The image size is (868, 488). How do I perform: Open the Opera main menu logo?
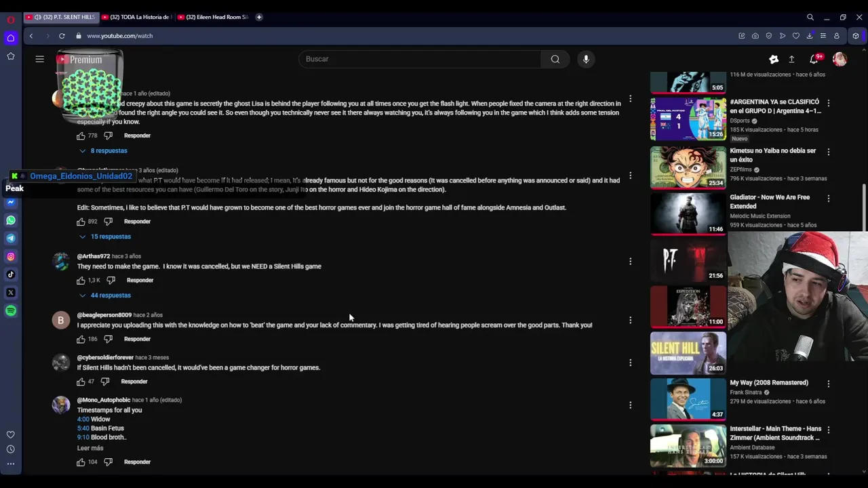click(10, 20)
